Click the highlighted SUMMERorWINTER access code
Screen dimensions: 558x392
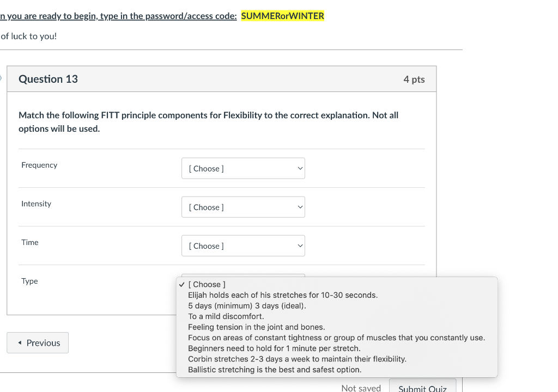(282, 16)
